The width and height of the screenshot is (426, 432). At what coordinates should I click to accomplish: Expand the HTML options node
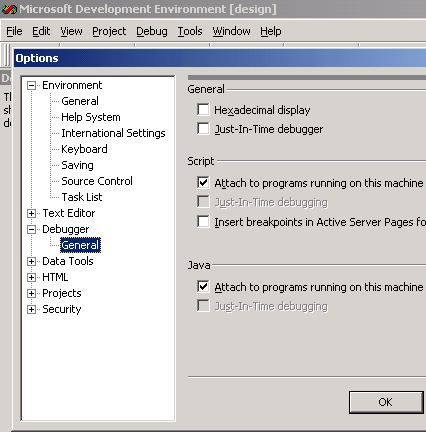pyautogui.click(x=31, y=277)
